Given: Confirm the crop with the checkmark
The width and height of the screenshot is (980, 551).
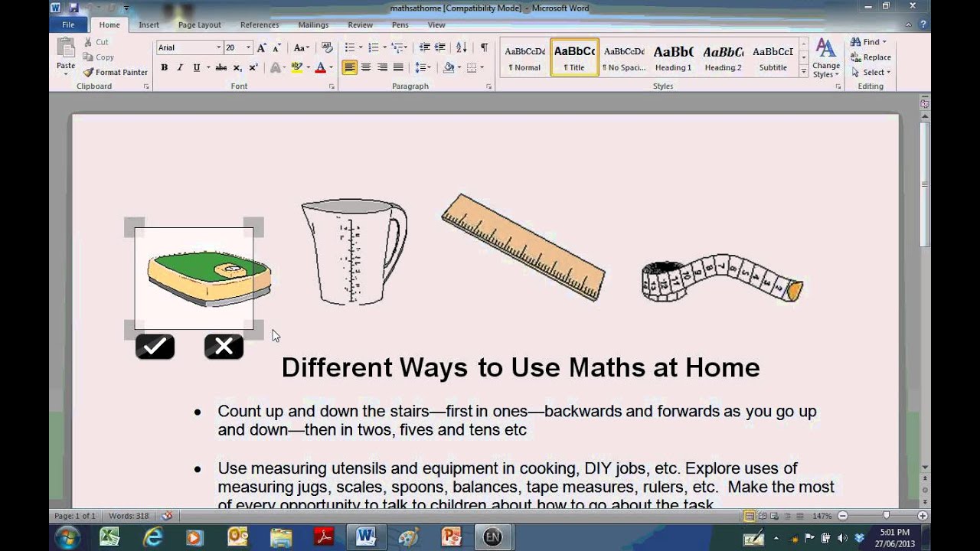Looking at the screenshot, I should click(x=155, y=347).
